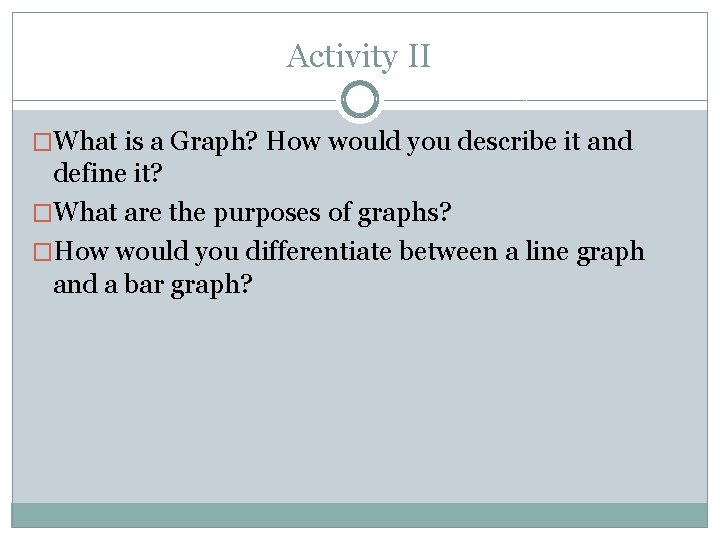Click the text 'define it?'

(x=108, y=173)
